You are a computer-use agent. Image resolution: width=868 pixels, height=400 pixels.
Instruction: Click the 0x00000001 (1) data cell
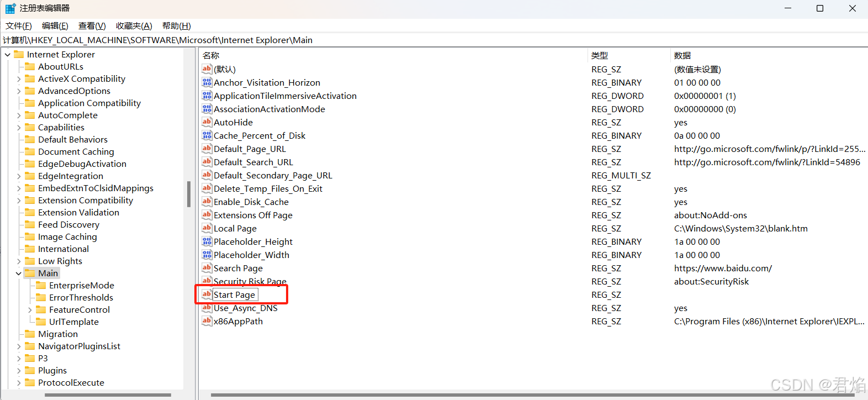705,96
